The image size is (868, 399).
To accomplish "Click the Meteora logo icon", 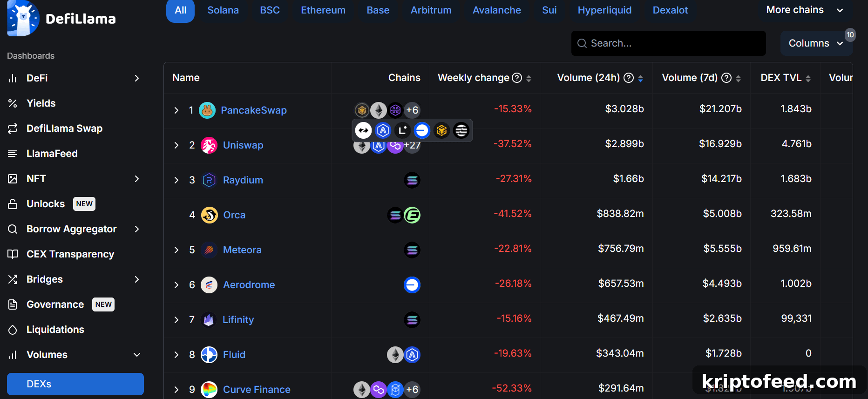I will click(x=209, y=250).
